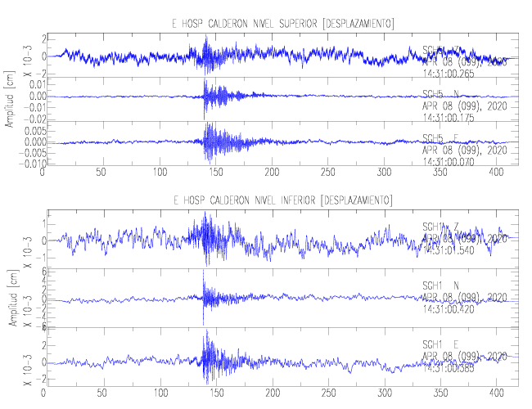This screenshot has width=532, height=409.
Task: Select the timestamp '14:31:00.420'
Action: (449, 309)
